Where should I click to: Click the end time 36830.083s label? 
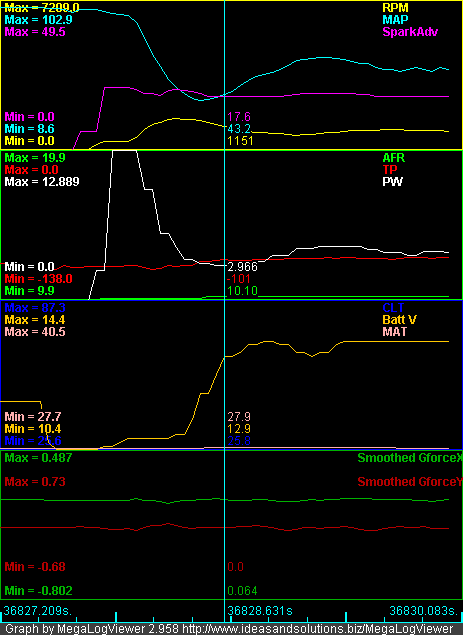(x=424, y=611)
